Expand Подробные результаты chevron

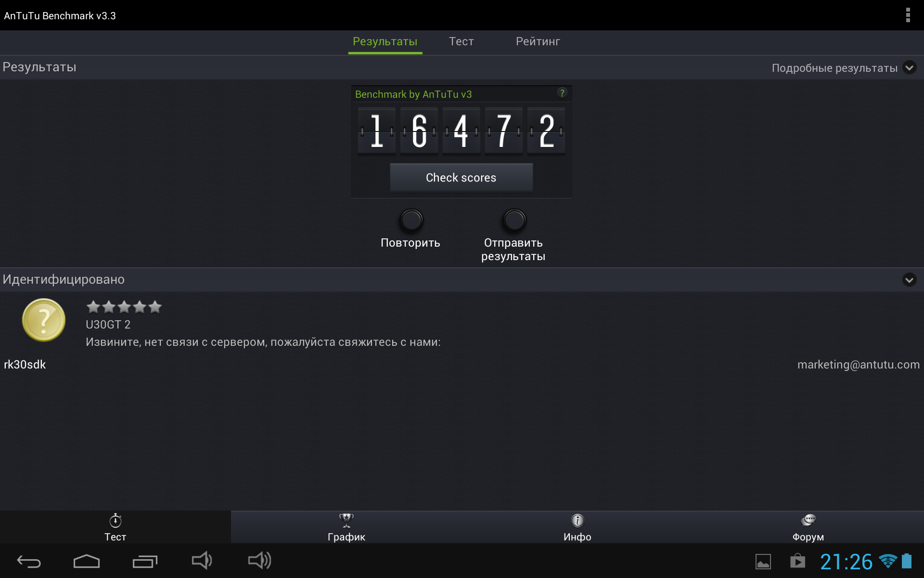tap(909, 67)
